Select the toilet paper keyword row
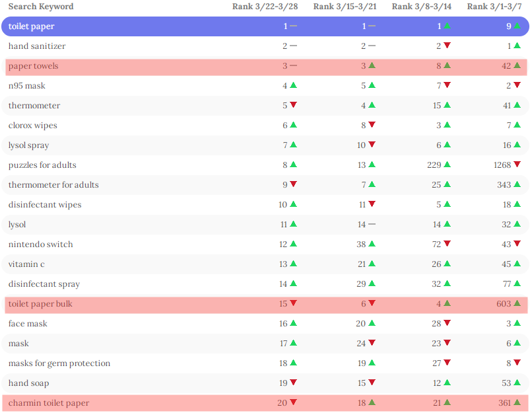Screen dimensions: 532x413 coord(265,26)
